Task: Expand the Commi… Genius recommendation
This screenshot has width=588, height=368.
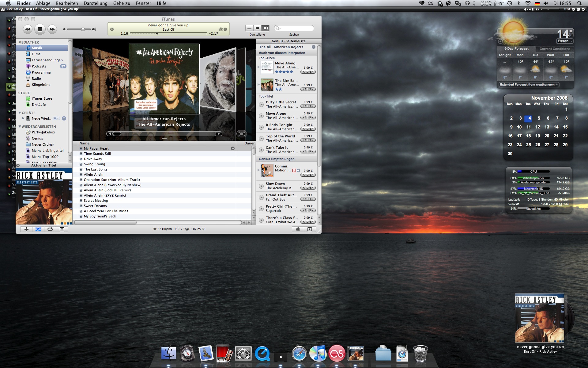Action: [259, 170]
